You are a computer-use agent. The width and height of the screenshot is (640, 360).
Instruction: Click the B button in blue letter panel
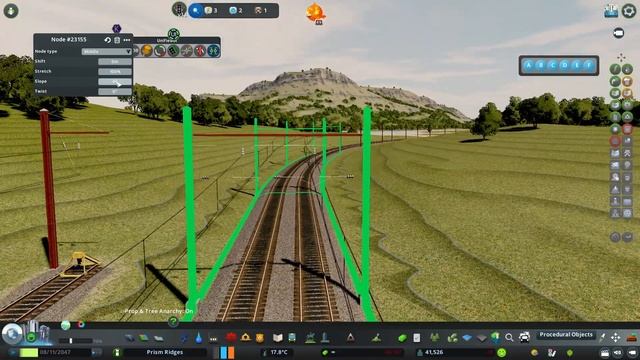point(540,65)
